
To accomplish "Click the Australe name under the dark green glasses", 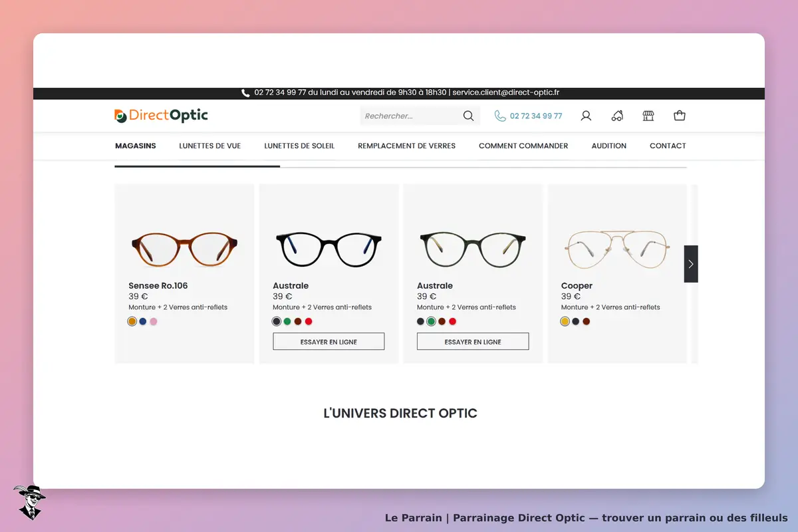I will tap(435, 286).
